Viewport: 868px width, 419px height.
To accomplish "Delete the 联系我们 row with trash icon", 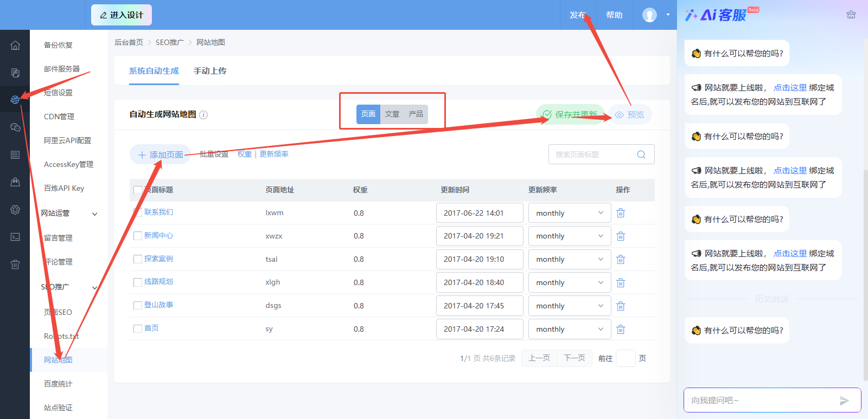I will click(621, 213).
